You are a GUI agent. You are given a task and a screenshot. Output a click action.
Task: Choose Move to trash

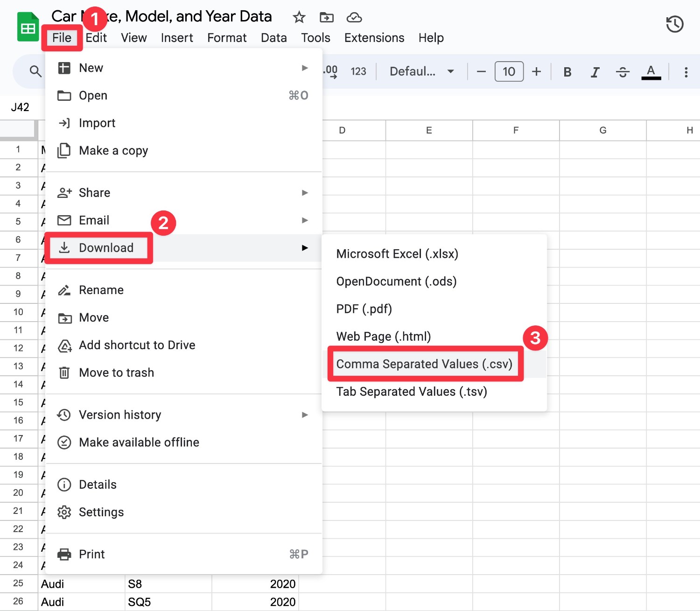click(x=183, y=372)
